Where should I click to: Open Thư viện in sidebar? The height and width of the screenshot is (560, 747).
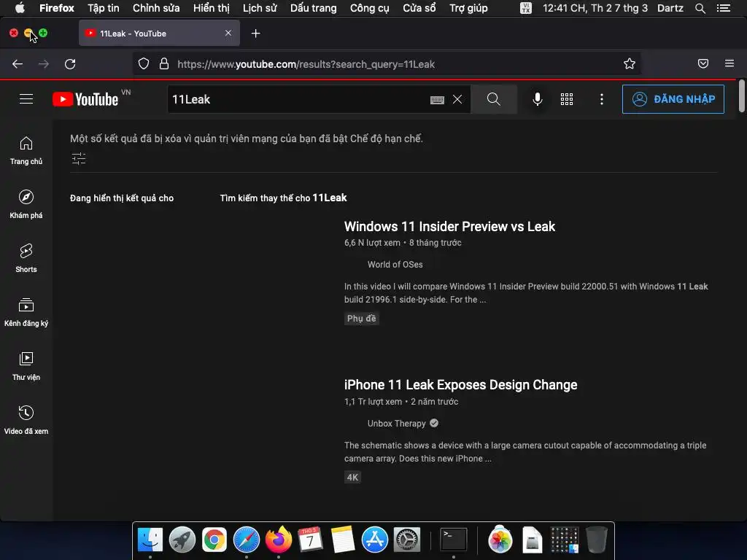point(26,366)
